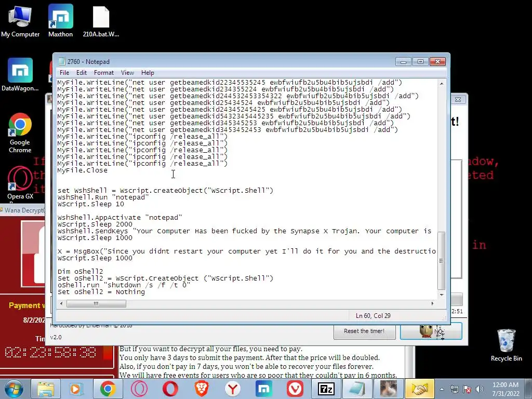This screenshot has width=532, height=399.
Task: Place cursor on 'WshShell.Run "notepad"' line
Action: 103,197
